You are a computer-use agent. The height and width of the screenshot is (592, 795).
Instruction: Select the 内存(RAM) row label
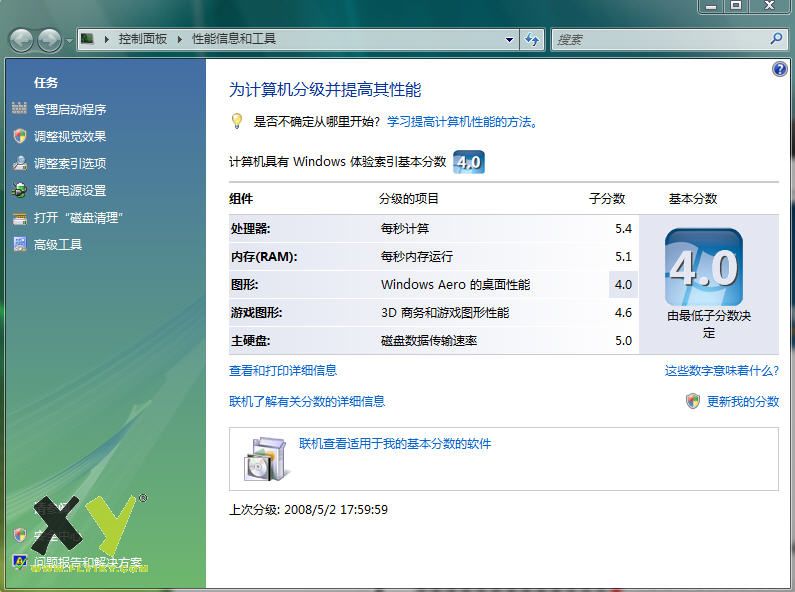[264, 256]
